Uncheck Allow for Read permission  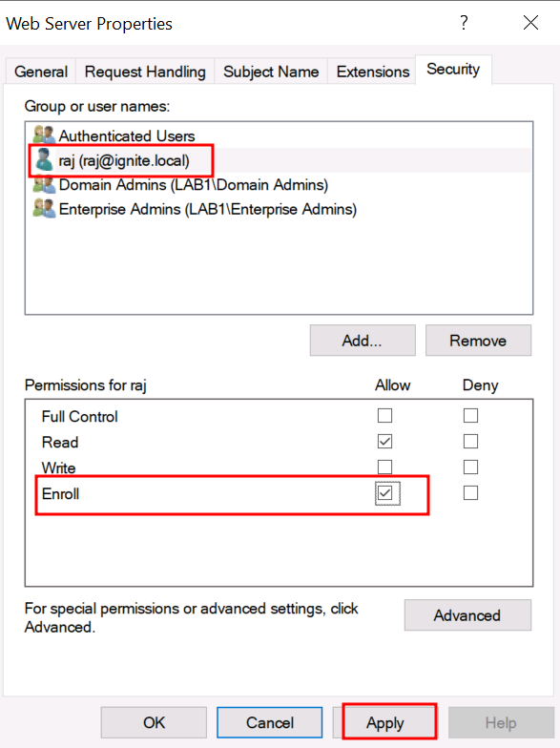point(385,441)
